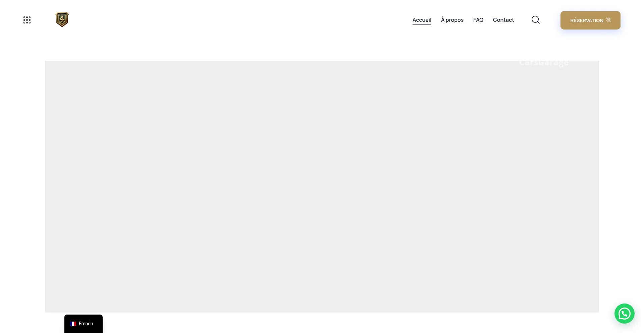This screenshot has width=644, height=333.
Task: Open the À propos page
Action: click(x=452, y=20)
